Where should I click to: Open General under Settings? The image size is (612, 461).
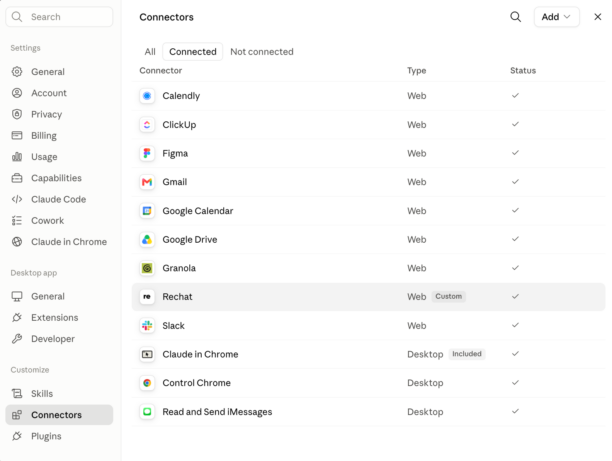pyautogui.click(x=59, y=71)
